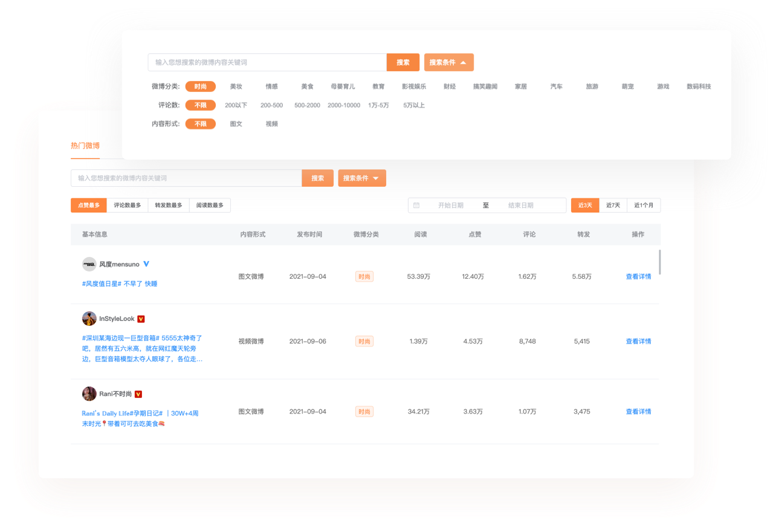
Task: Select the 近7天 time range
Action: (x=613, y=206)
